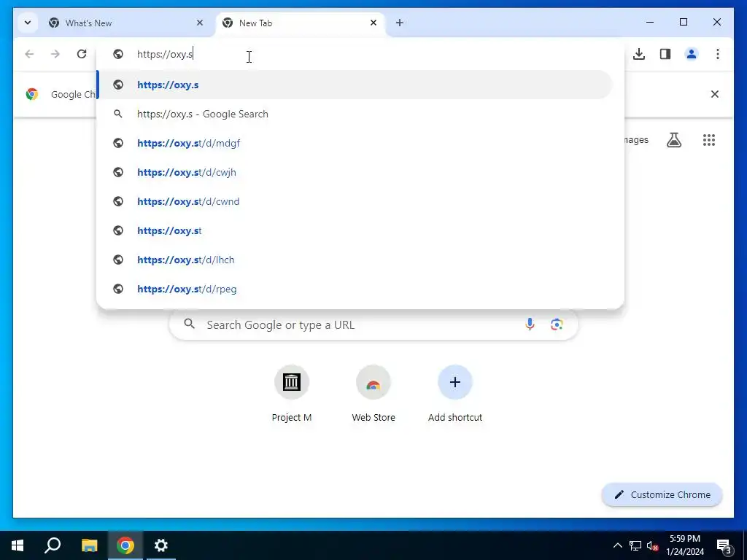Open taskbar search magnifier
The height and width of the screenshot is (560, 747).
click(x=53, y=545)
